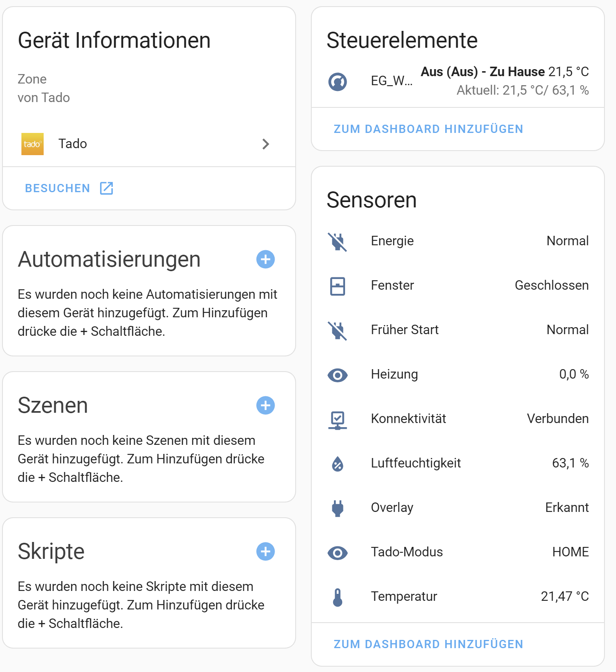Click the Heizung eye icon
The image size is (616, 672).
click(338, 375)
